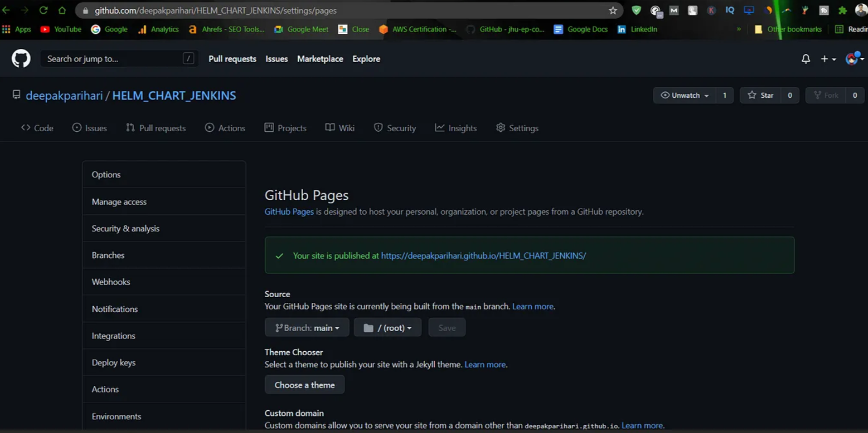Launch the Apps grid shortcut
The image size is (868, 433).
tap(17, 29)
